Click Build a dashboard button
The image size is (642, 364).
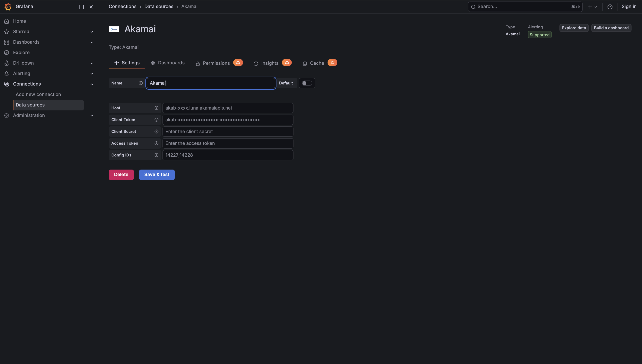coord(611,28)
